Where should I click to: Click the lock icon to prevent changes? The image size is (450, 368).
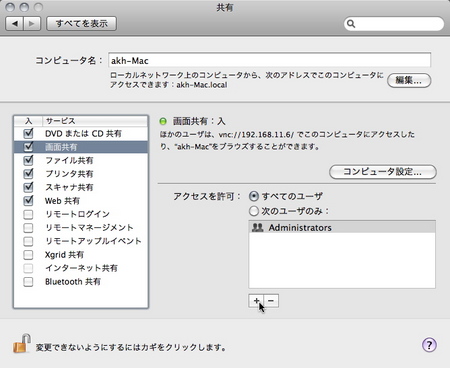(x=22, y=343)
